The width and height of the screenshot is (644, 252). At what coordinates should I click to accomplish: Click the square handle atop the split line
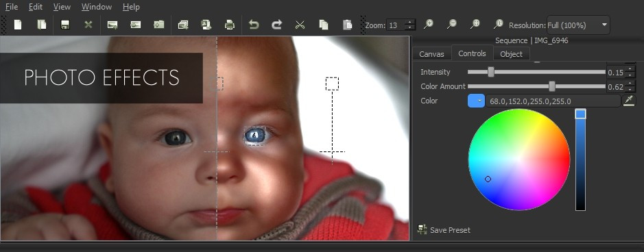[x=217, y=84]
